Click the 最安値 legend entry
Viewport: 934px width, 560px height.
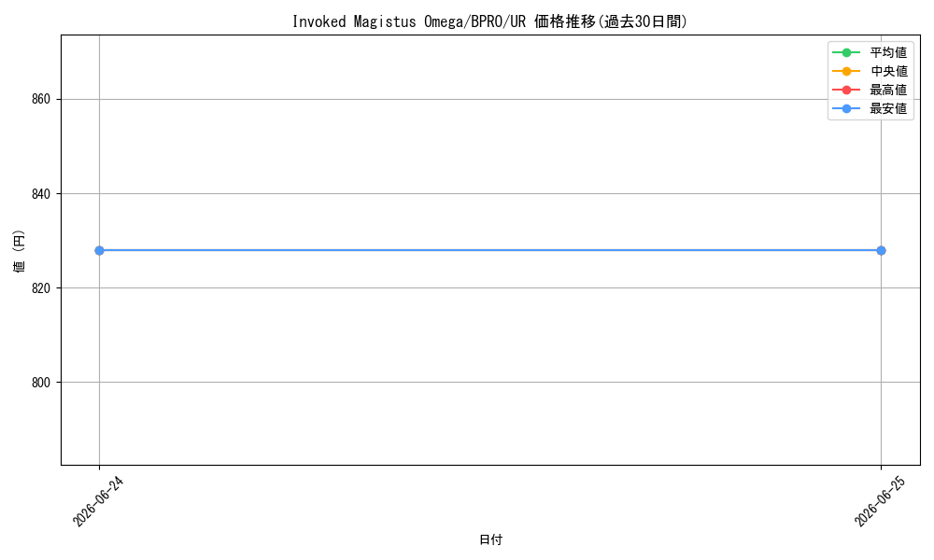coord(870,108)
